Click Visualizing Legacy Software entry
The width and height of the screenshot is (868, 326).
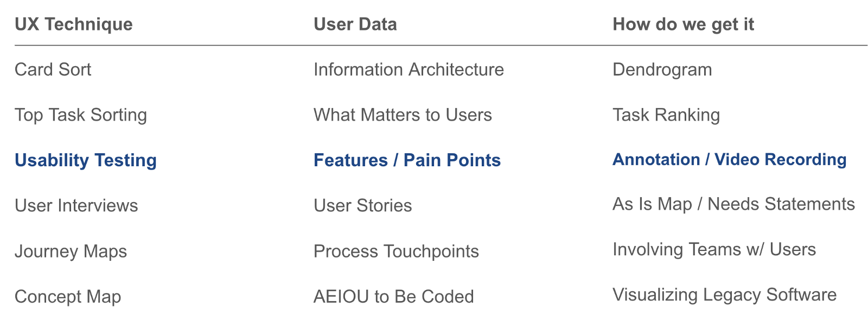click(x=724, y=295)
